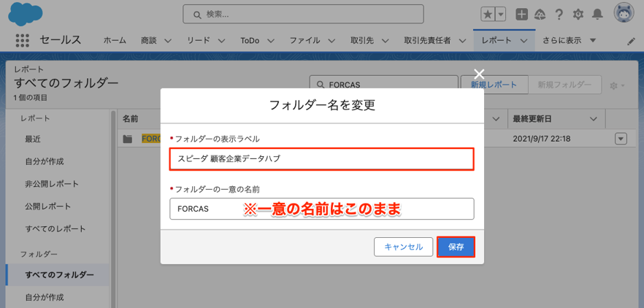Image resolution: width=644 pixels, height=308 pixels.
Task: Open the さらに表示 more menu
Action: pos(569,40)
